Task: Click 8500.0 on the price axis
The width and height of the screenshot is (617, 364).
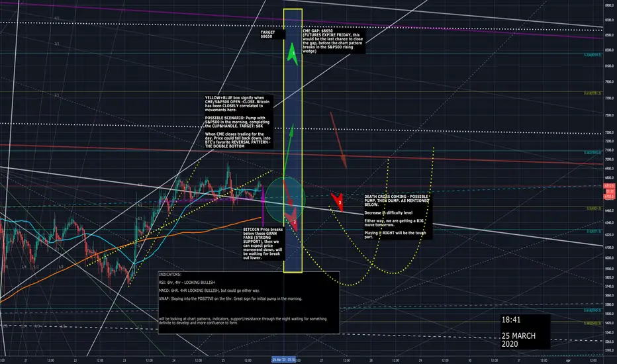Action: click(609, 34)
